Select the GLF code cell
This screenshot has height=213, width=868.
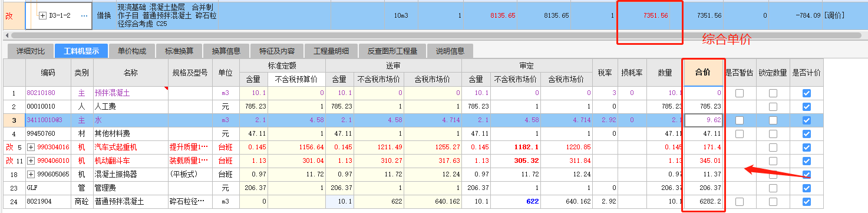point(48,188)
